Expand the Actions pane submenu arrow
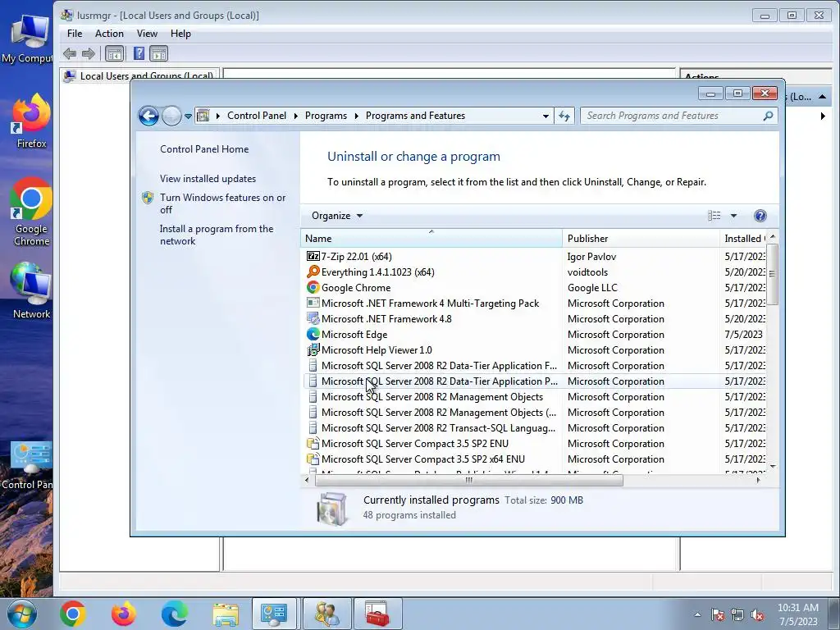This screenshot has width=840, height=630. pos(823,116)
